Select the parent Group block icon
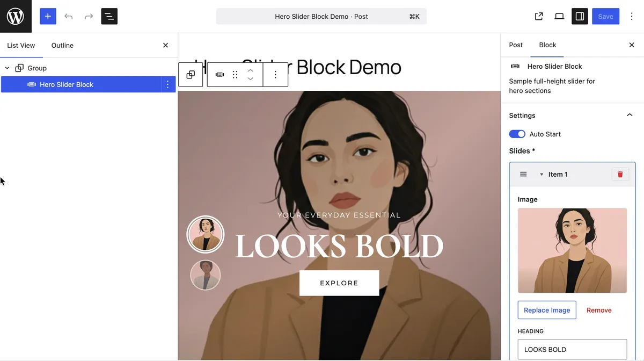 (x=191, y=75)
